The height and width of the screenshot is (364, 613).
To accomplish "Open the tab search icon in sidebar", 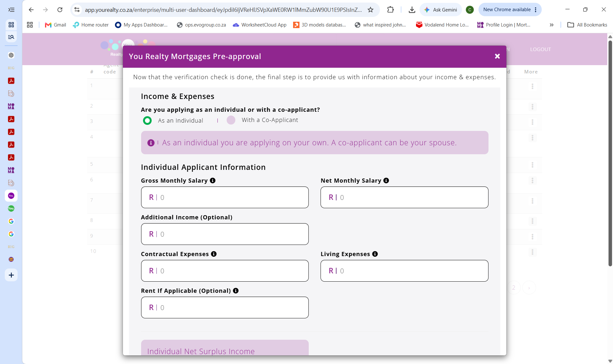I will pos(11,37).
